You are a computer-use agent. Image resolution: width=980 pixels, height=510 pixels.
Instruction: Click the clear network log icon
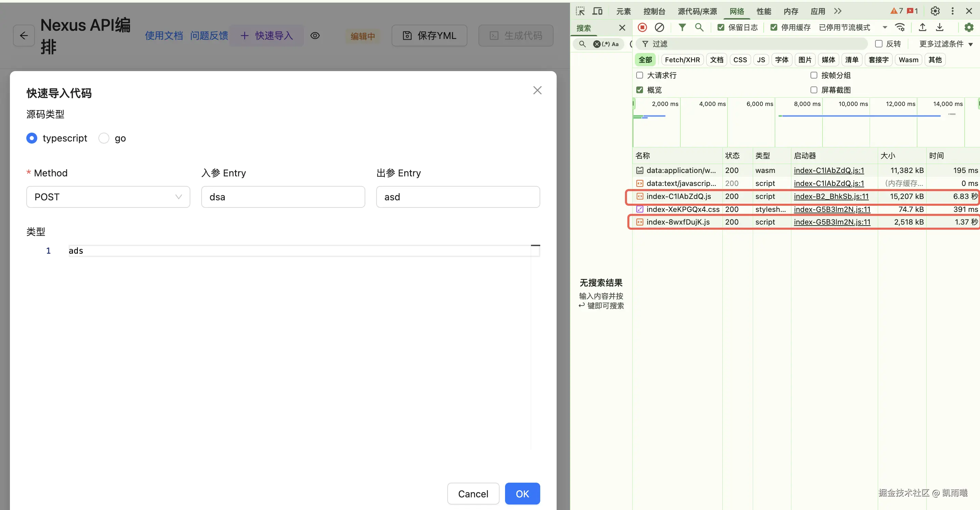tap(659, 27)
